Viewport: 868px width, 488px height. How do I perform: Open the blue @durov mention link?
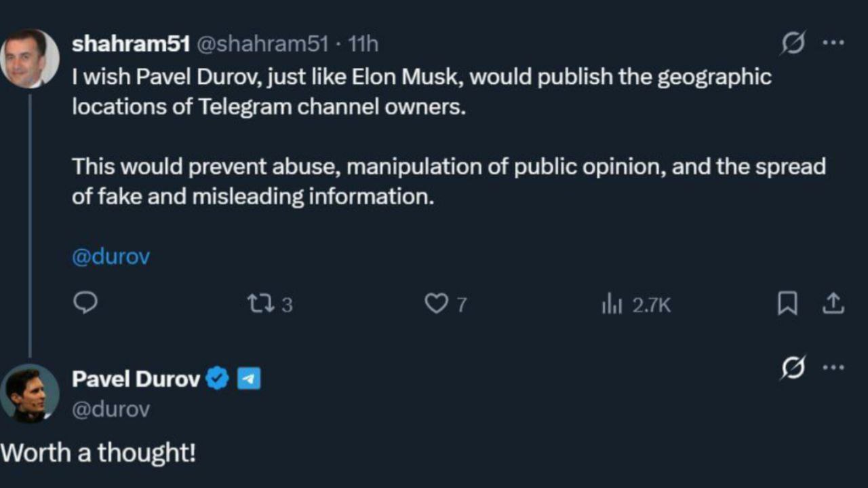(x=111, y=257)
